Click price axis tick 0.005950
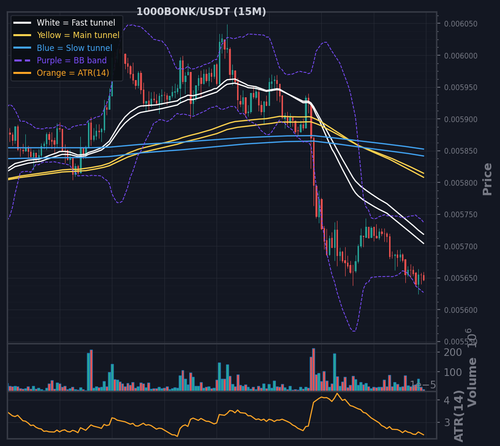The image size is (500, 446). tap(461, 87)
